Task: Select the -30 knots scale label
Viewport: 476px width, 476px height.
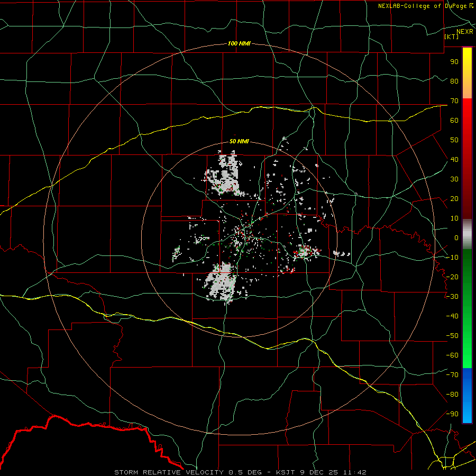Action: [x=452, y=297]
